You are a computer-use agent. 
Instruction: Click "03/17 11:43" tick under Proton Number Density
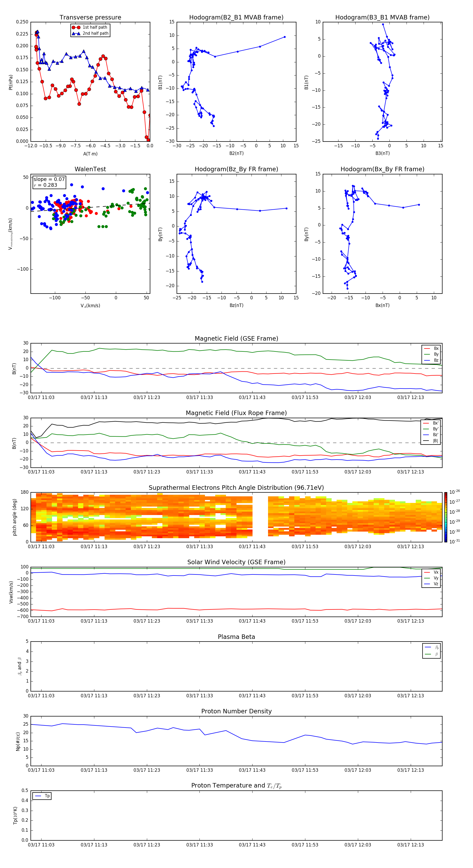(x=252, y=770)
